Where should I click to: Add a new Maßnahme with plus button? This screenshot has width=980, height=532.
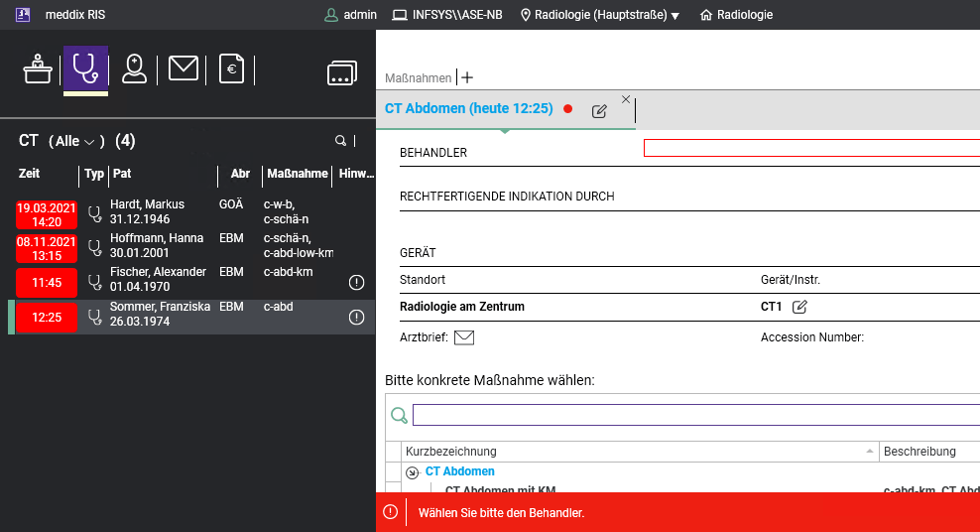point(468,78)
